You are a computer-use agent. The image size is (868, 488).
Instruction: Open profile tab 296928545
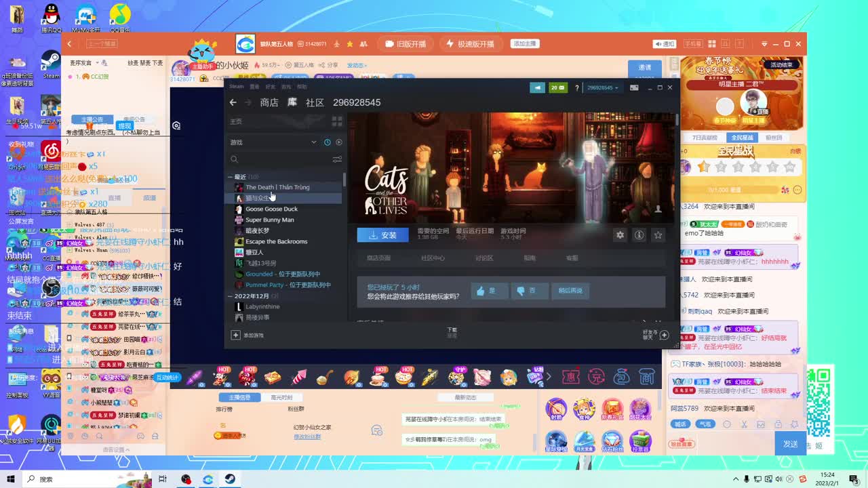tap(357, 102)
